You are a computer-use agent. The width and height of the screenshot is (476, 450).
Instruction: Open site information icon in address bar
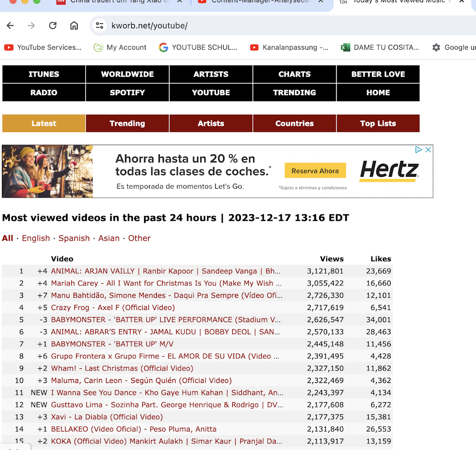click(99, 26)
